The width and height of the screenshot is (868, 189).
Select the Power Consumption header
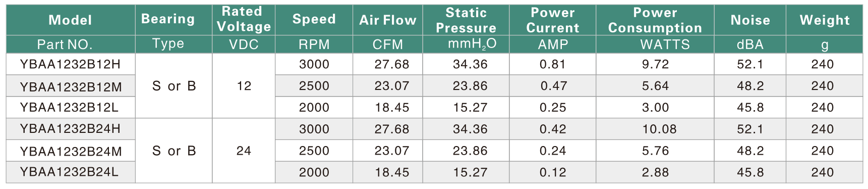(x=655, y=20)
